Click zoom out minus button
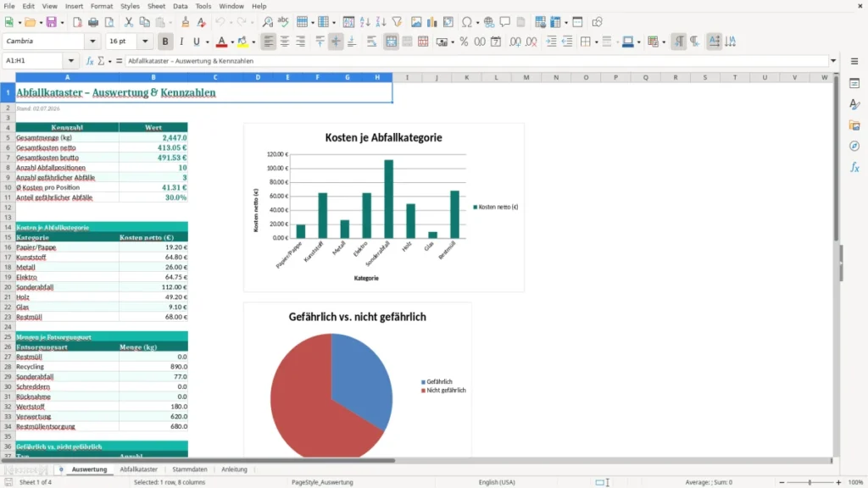This screenshot has width=868, height=488. click(782, 482)
